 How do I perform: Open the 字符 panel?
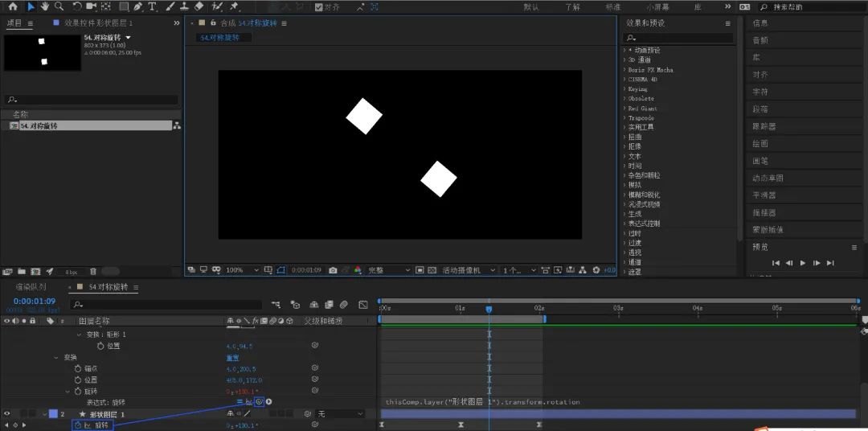pyautogui.click(x=760, y=92)
